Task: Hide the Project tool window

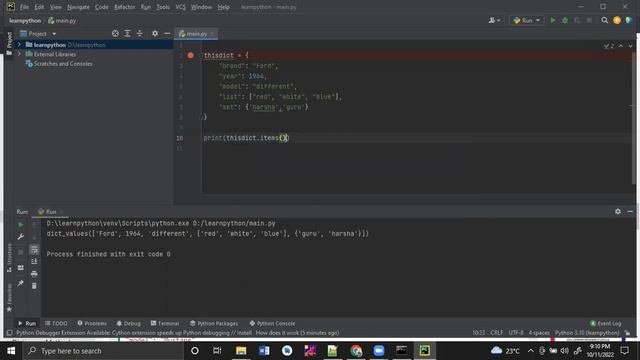Action: 167,33
